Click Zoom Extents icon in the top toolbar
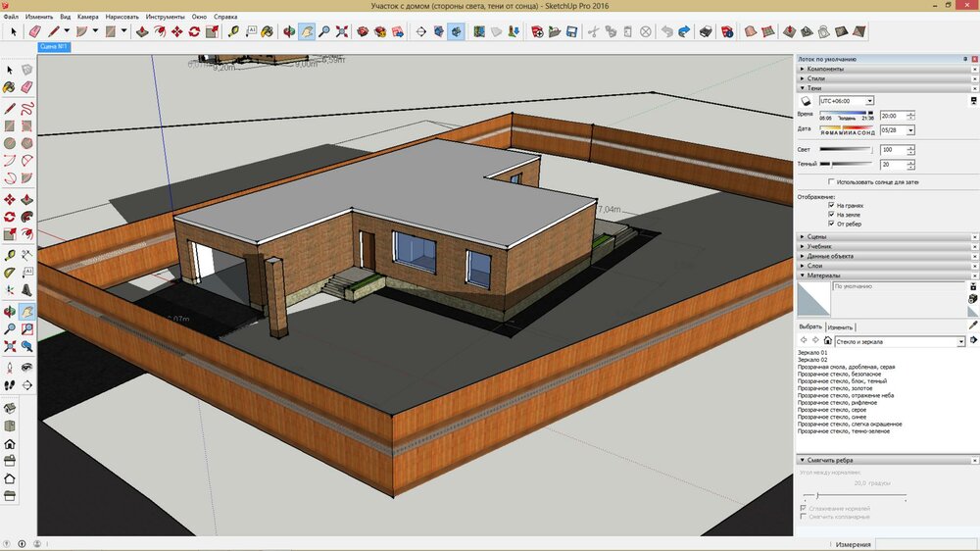Viewport: 980px width, 551px height. click(x=341, y=31)
